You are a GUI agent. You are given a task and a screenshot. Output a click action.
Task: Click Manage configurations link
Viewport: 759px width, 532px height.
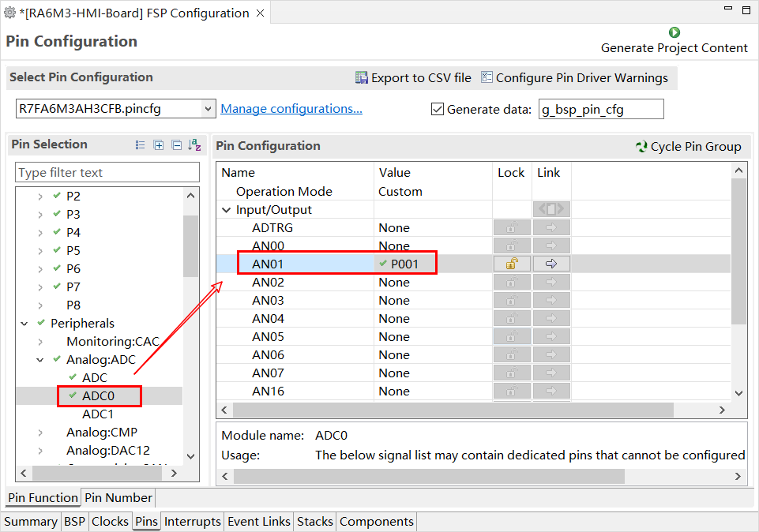291,109
